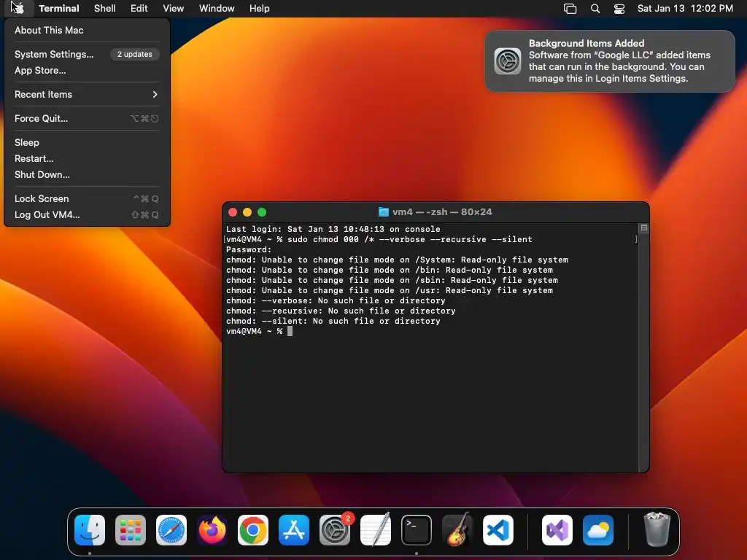Open the Trash in the Dock
This screenshot has width=747, height=560.
(657, 529)
